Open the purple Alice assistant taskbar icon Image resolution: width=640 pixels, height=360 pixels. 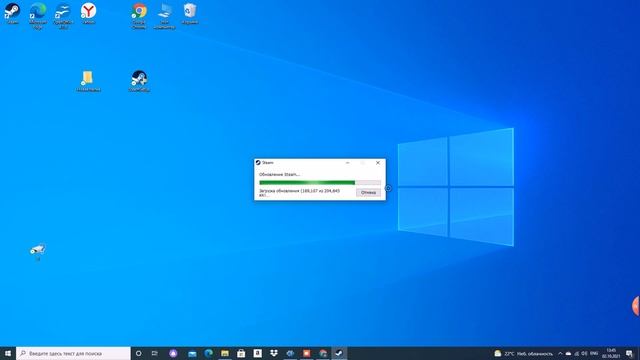pos(173,353)
